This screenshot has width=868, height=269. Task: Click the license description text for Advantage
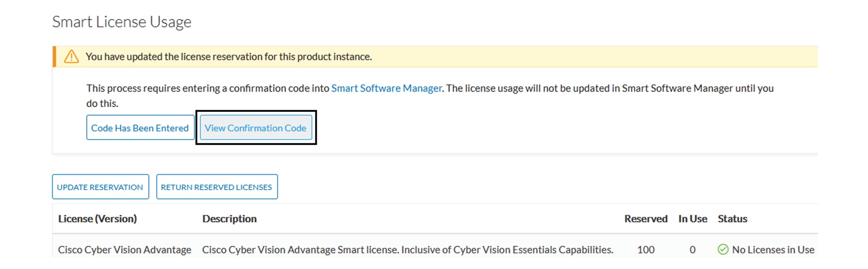pos(408,250)
